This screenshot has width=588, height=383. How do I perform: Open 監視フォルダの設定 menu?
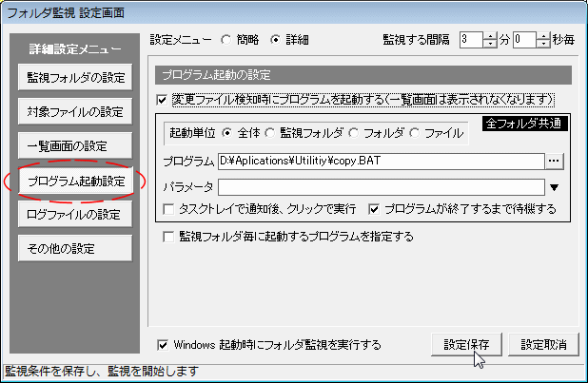point(75,79)
